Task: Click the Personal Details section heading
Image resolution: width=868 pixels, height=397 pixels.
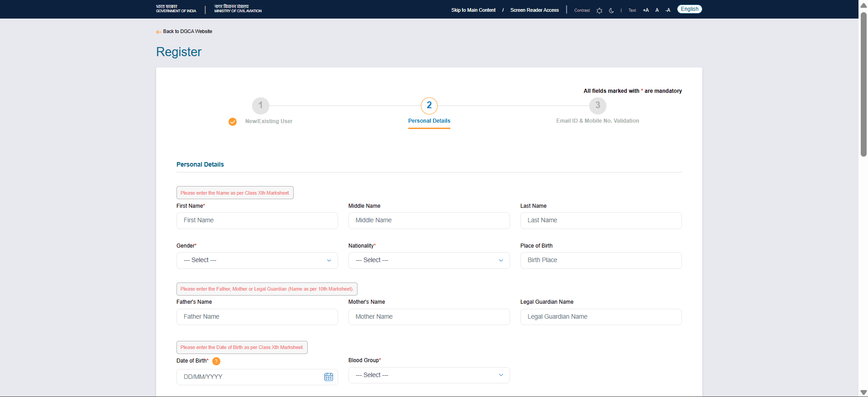Action: pos(200,164)
